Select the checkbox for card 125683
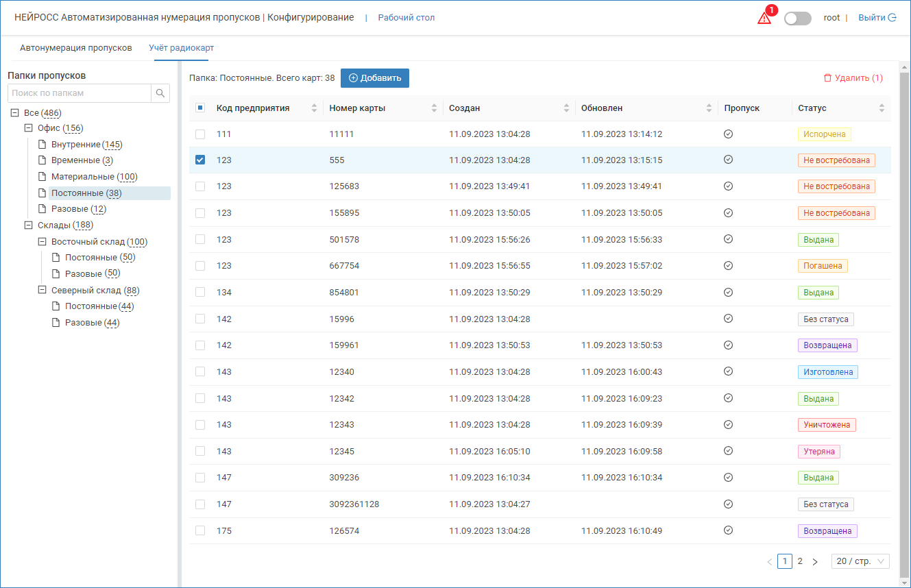Image resolution: width=911 pixels, height=588 pixels. click(200, 186)
